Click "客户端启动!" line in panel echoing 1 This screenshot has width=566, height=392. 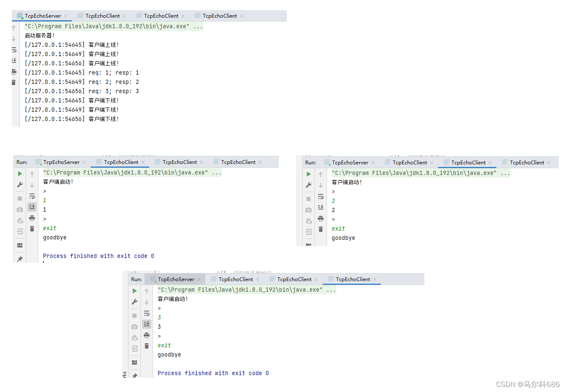click(58, 182)
